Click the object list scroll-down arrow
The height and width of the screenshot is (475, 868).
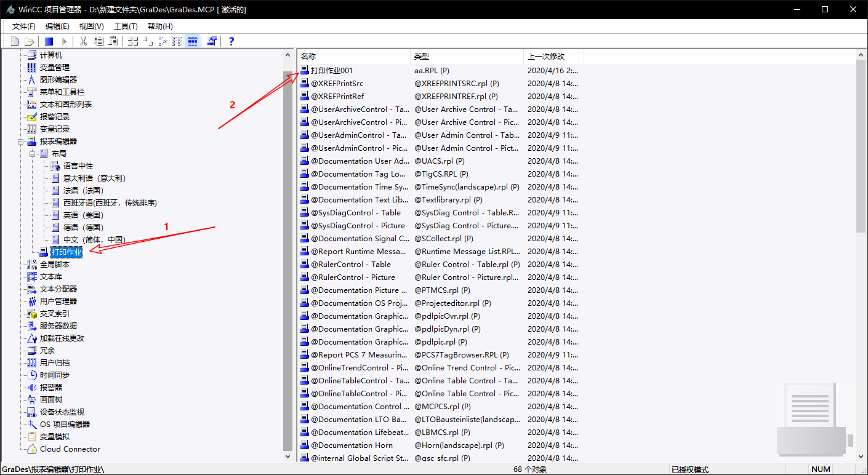pos(862,457)
